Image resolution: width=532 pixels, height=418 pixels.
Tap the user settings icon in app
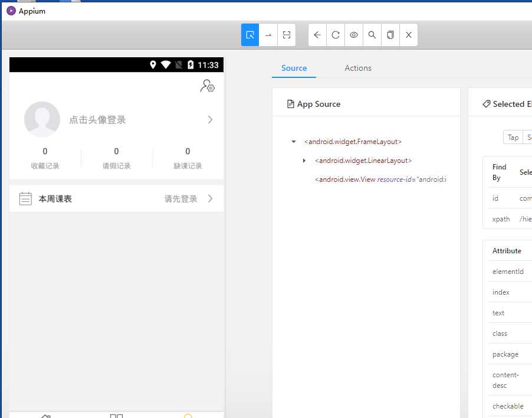pos(207,86)
